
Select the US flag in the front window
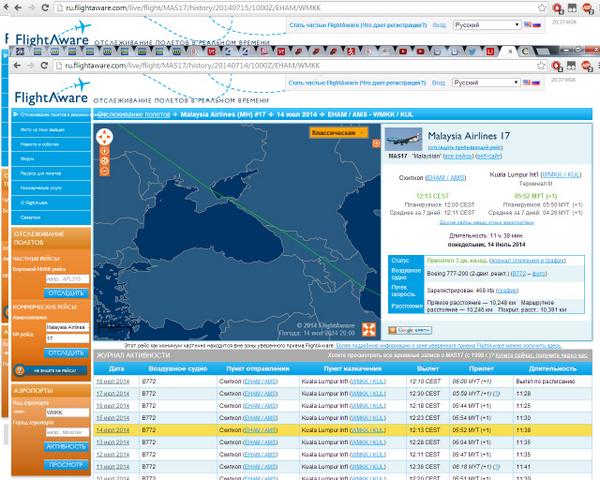(527, 82)
